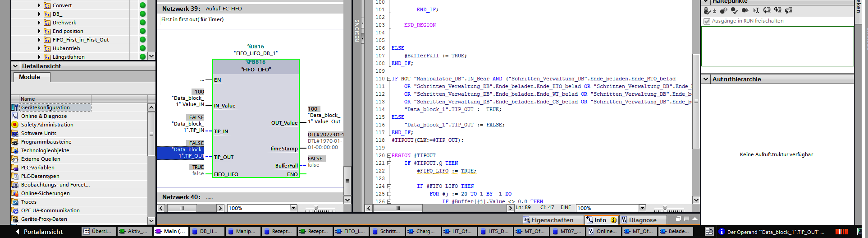Click the green status circle beside Hubantrieb
This screenshot has height=238, width=868.
click(x=142, y=48)
